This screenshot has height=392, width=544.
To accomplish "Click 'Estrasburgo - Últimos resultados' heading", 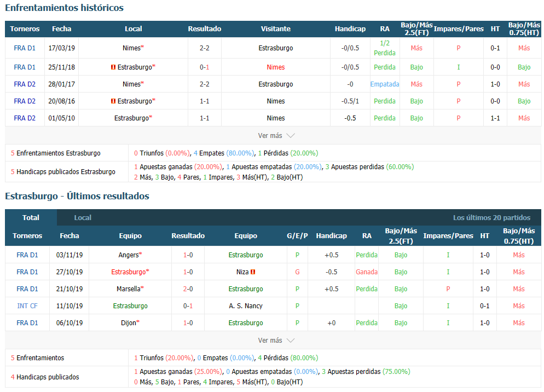I will [x=77, y=196].
